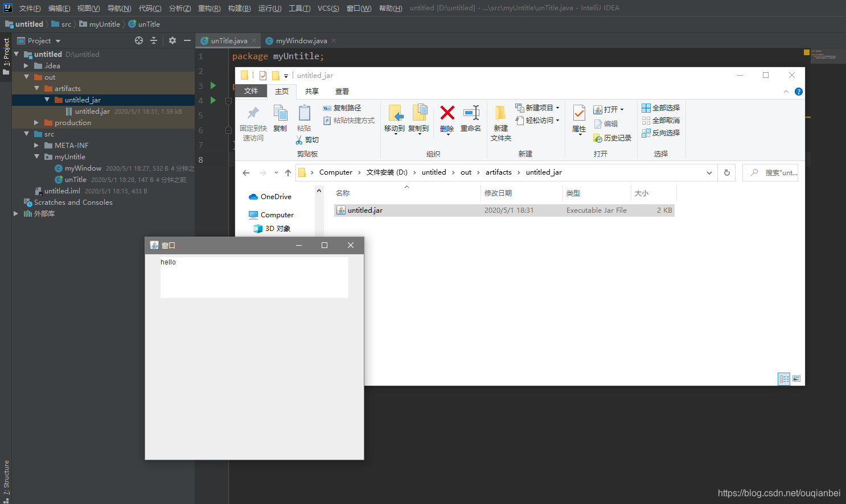
Task: Open Project panel settings gear
Action: 173,40
